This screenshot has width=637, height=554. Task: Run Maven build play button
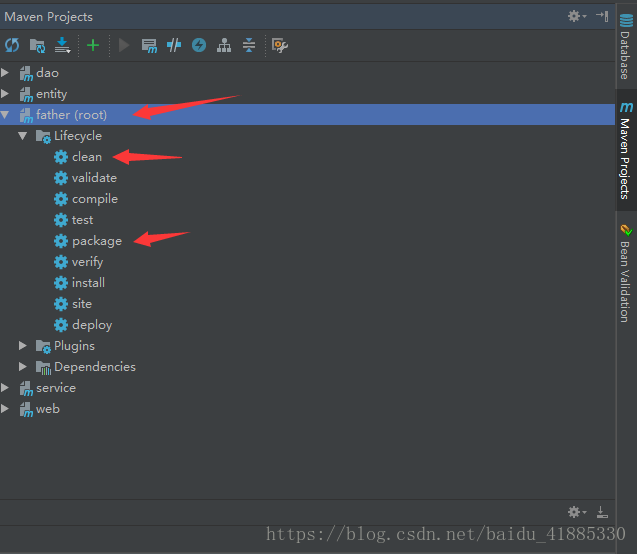[x=124, y=45]
